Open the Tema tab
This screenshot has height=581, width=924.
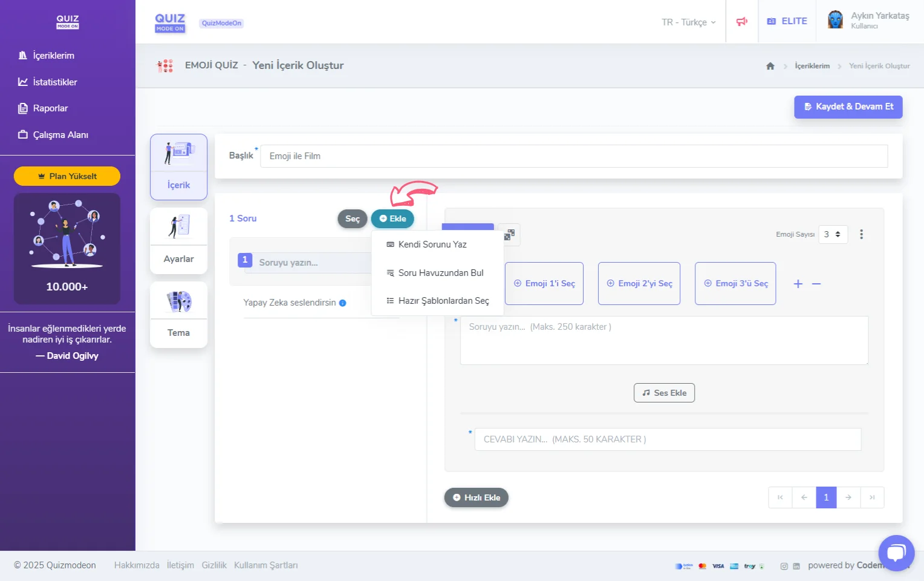(178, 315)
